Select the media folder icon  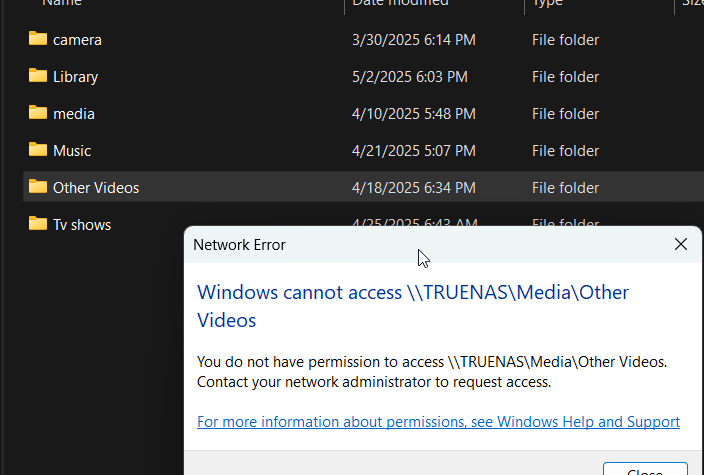(38, 112)
